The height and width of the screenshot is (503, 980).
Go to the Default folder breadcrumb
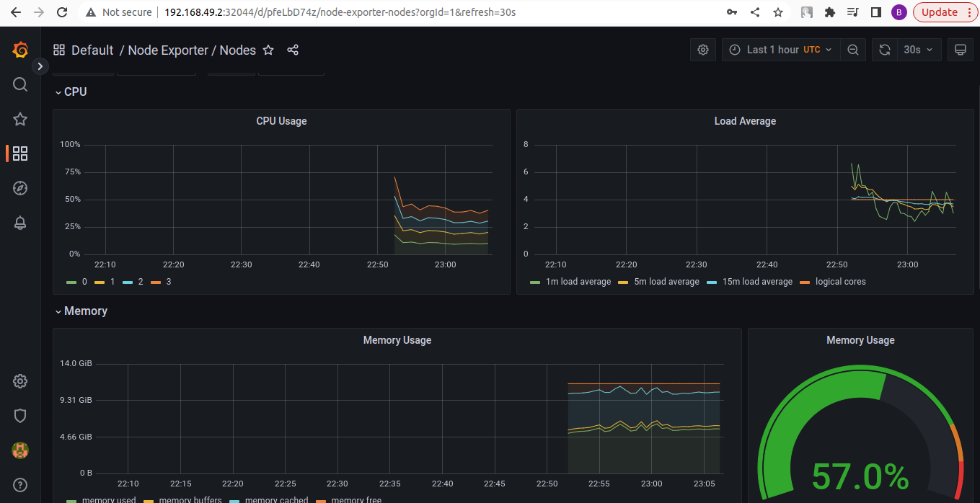coord(92,50)
